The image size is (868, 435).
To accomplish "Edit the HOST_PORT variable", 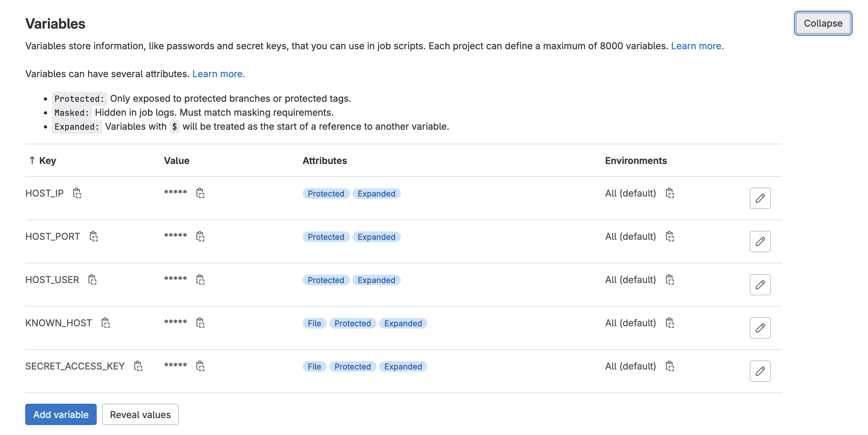I will click(x=760, y=241).
